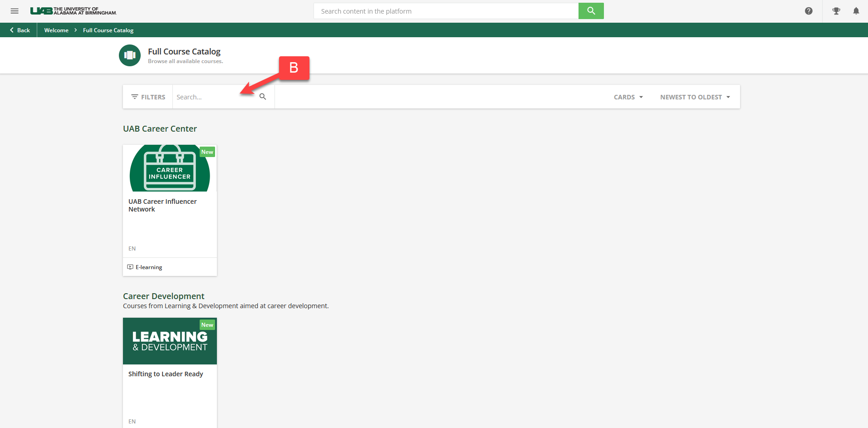
Task: Go Back using the breadcrumb button
Action: [x=20, y=30]
